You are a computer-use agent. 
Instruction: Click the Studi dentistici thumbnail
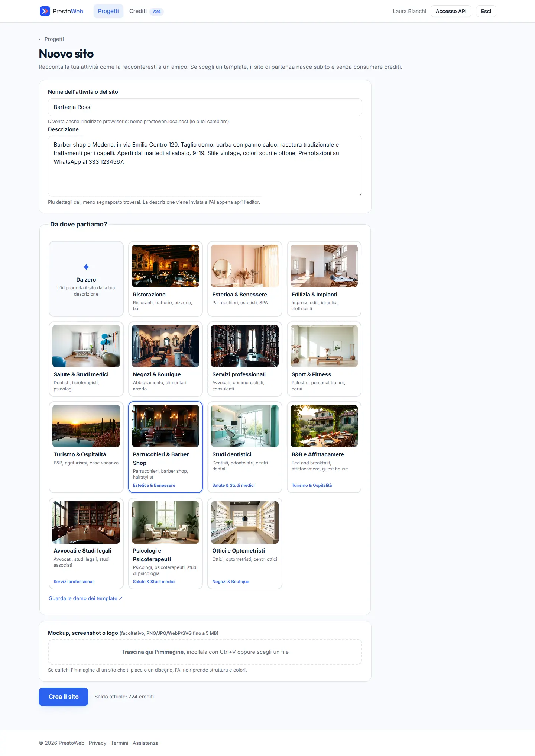pyautogui.click(x=244, y=426)
